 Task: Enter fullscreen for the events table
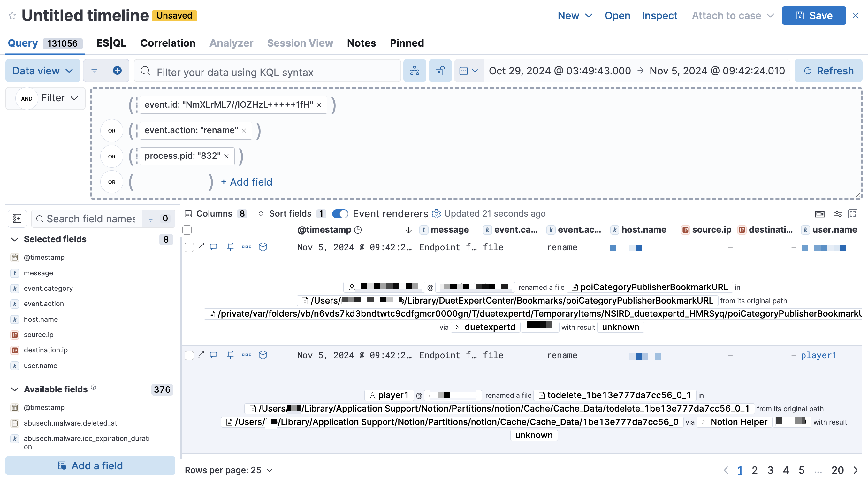[x=853, y=214]
